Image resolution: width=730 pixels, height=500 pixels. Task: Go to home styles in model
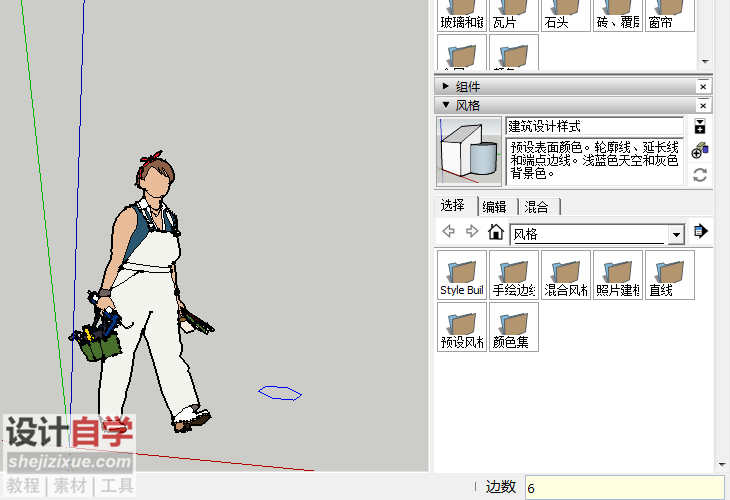pos(496,231)
